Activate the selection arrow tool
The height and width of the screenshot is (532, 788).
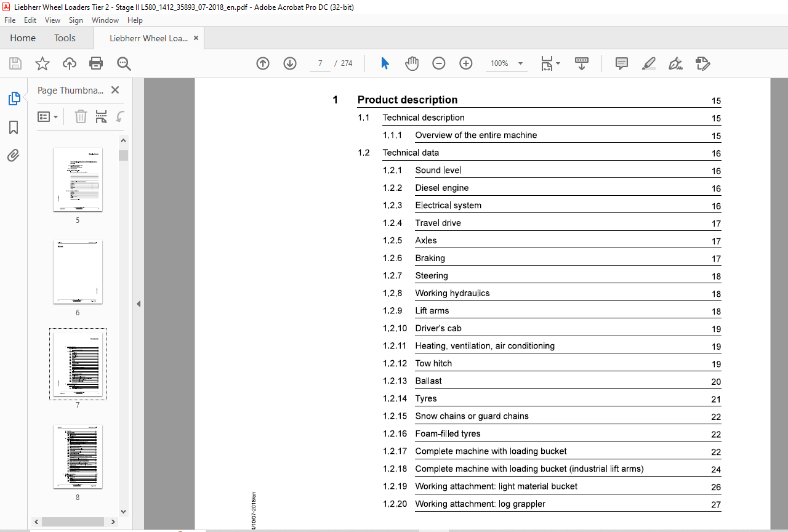coord(385,63)
